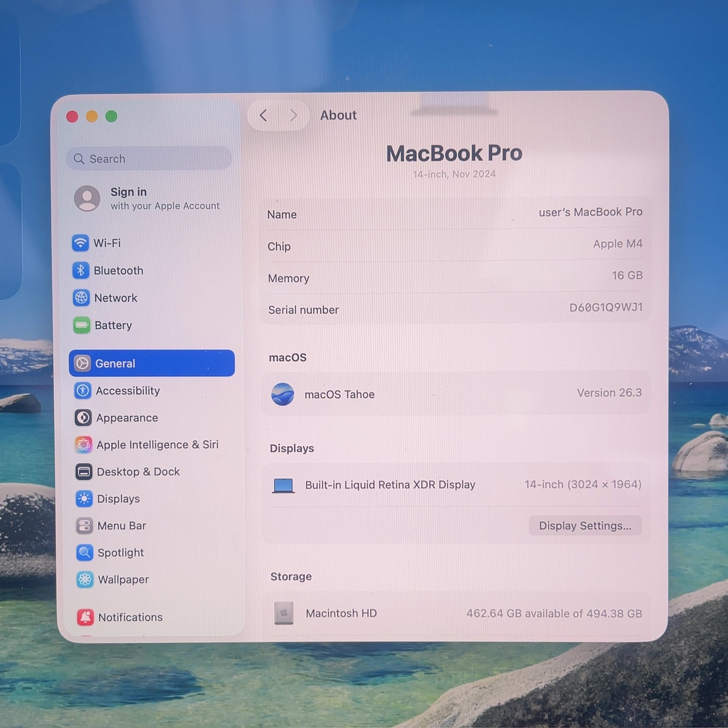Click the "macOS" section heading
Viewport: 728px width, 728px height.
tap(288, 357)
